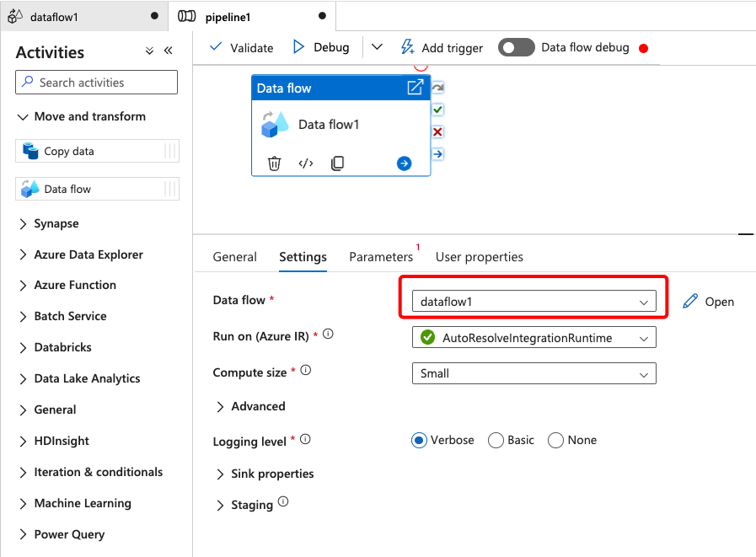Open the dataflow1 dropdown

[x=533, y=302]
